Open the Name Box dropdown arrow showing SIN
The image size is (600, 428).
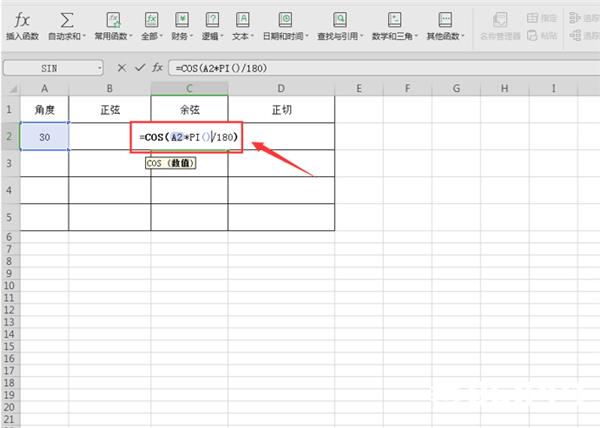pos(99,68)
